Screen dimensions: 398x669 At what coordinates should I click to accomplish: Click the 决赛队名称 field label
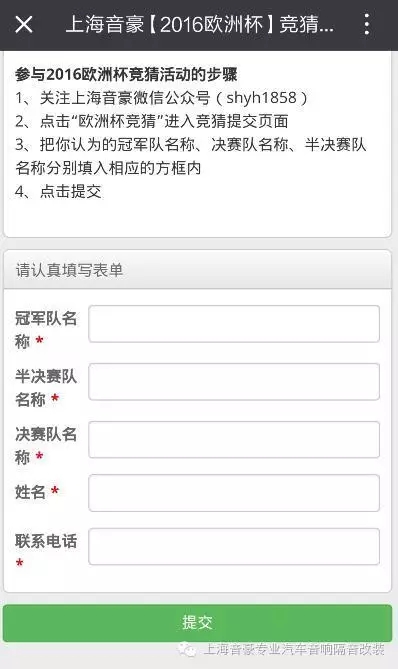coord(46,446)
